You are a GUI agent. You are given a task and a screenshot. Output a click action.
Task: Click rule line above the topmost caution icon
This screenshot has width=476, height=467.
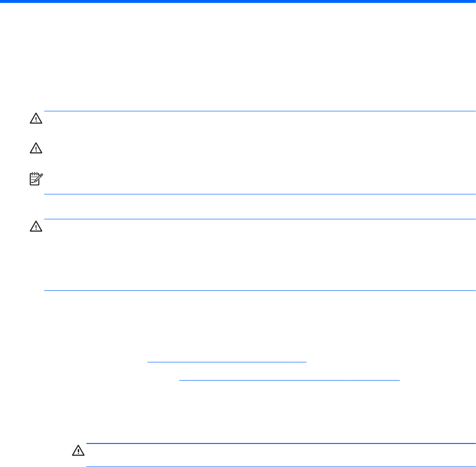259,111
